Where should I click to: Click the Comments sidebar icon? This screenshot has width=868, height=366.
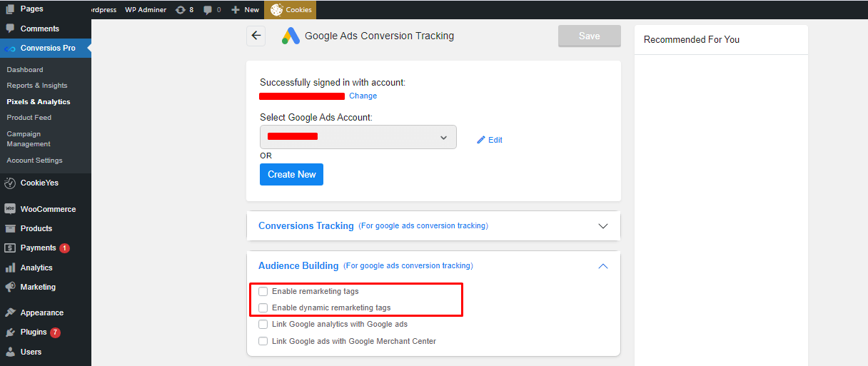click(x=10, y=29)
